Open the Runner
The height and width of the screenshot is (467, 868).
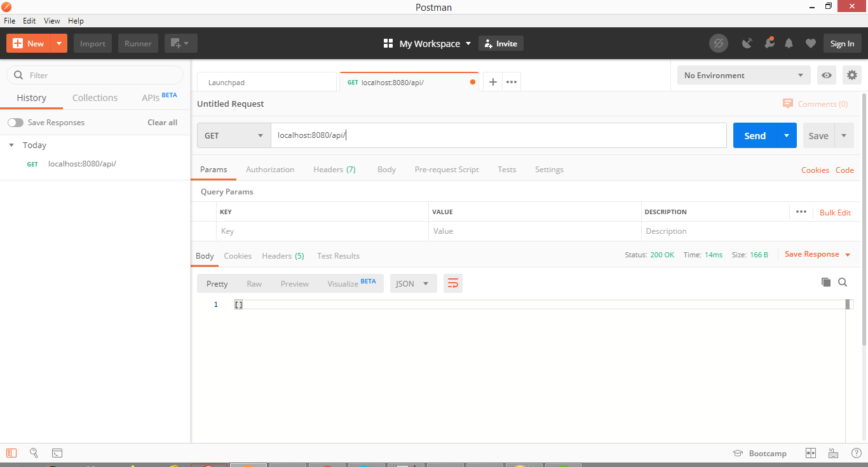coord(138,43)
